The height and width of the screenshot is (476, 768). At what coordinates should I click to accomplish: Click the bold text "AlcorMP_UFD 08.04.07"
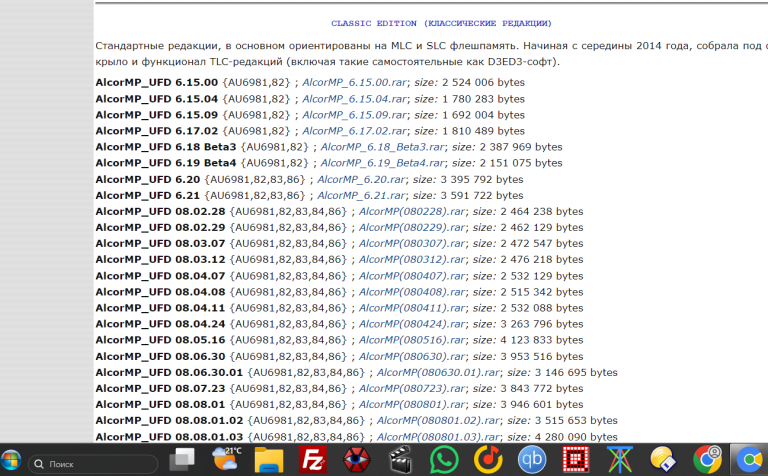[160, 276]
